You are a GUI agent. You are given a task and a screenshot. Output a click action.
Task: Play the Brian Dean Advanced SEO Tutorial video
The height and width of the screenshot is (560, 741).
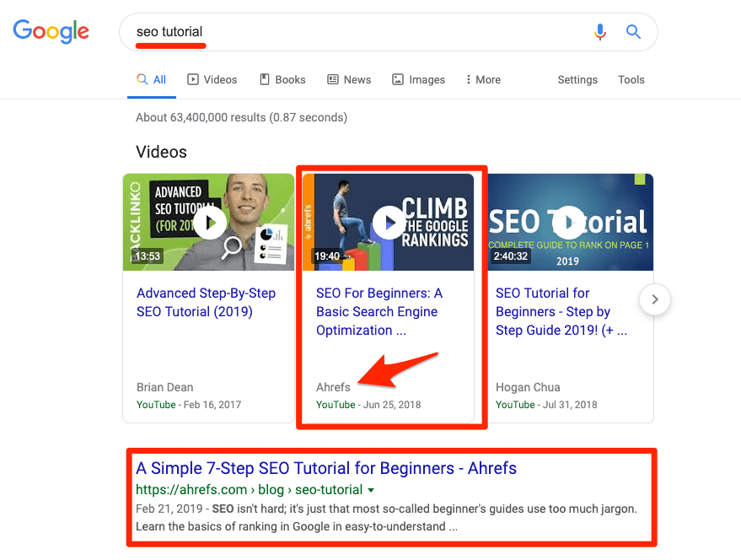tap(210, 222)
